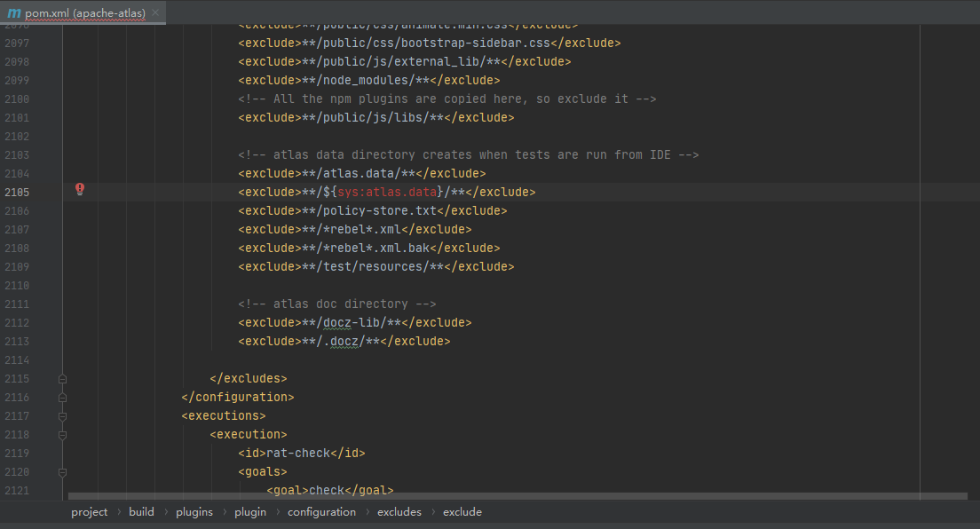Click the red error bulb on line 2105
980x529 pixels.
point(80,189)
